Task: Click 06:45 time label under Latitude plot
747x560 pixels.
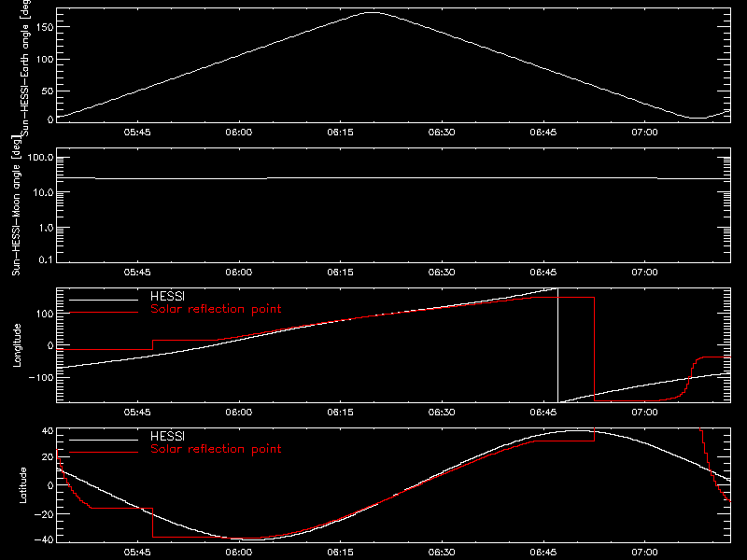Action: [543, 553]
